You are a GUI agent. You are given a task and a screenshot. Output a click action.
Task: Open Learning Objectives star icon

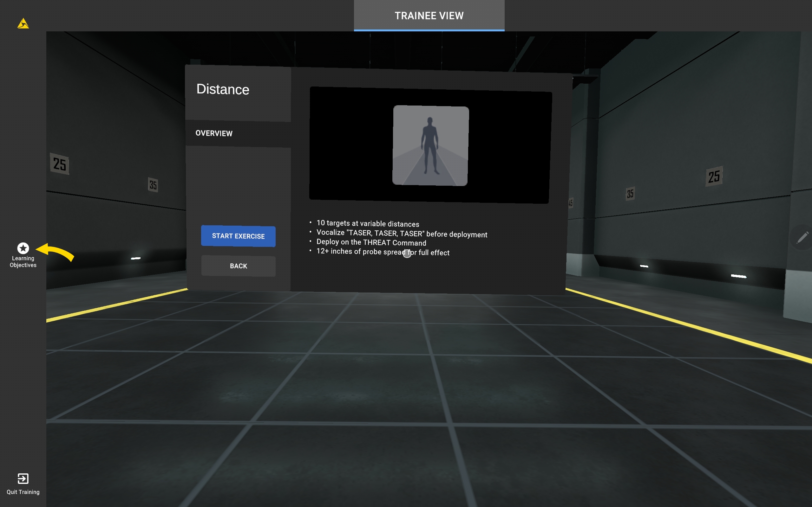(23, 248)
